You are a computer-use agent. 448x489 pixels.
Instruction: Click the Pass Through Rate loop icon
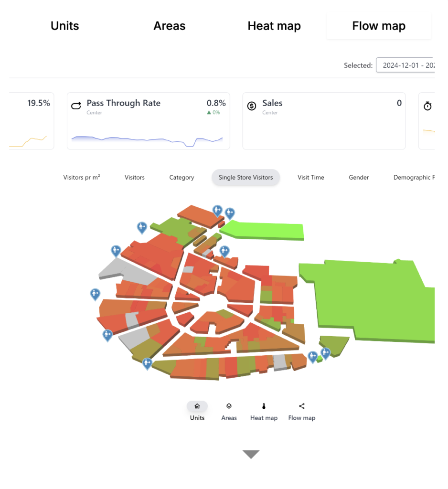[76, 106]
